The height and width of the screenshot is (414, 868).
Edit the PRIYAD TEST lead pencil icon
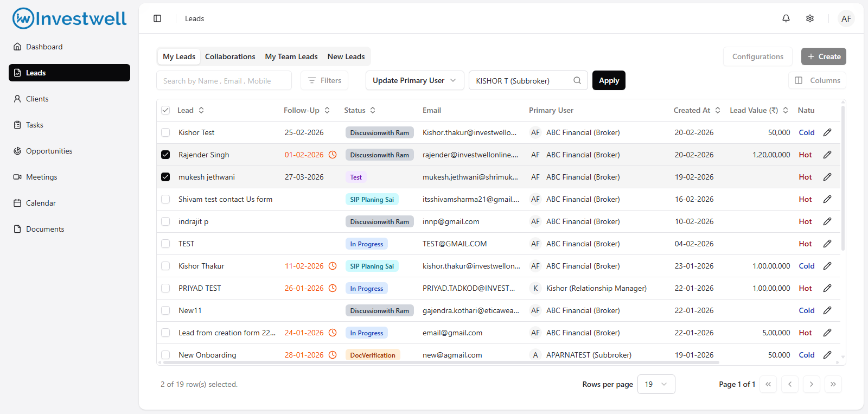tap(827, 288)
